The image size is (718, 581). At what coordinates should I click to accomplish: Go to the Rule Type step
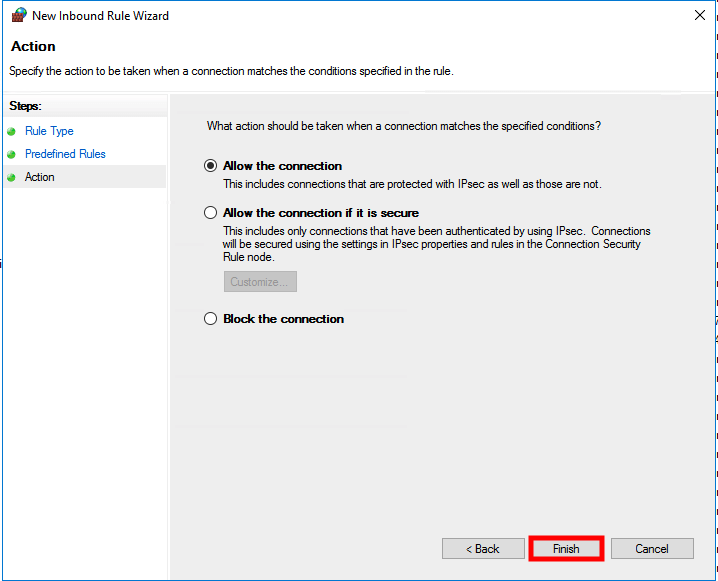point(49,131)
